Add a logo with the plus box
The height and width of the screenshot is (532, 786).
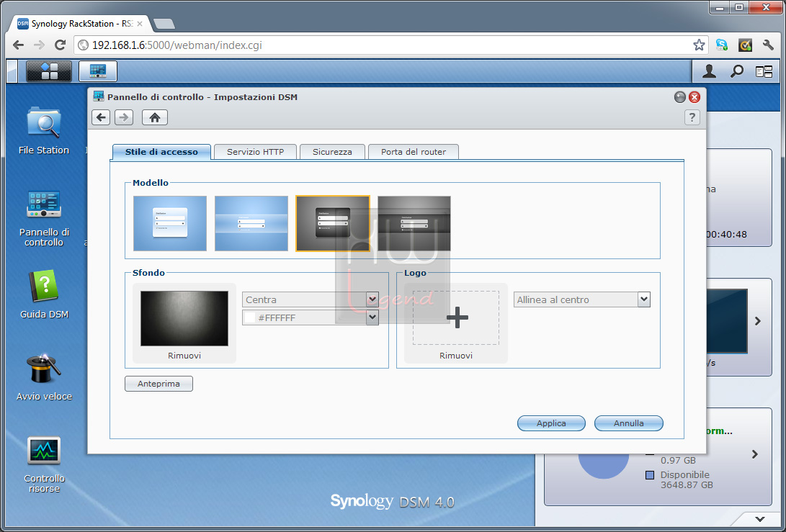(x=456, y=317)
